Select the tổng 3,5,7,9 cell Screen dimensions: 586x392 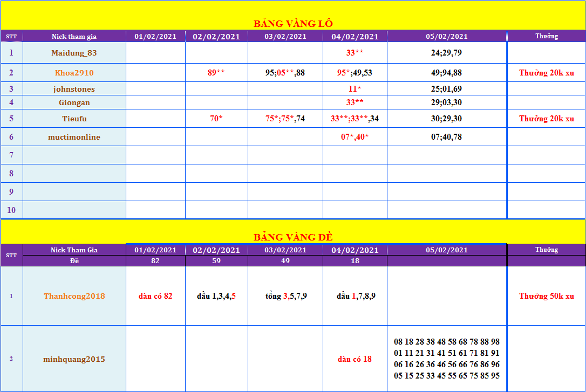click(285, 296)
